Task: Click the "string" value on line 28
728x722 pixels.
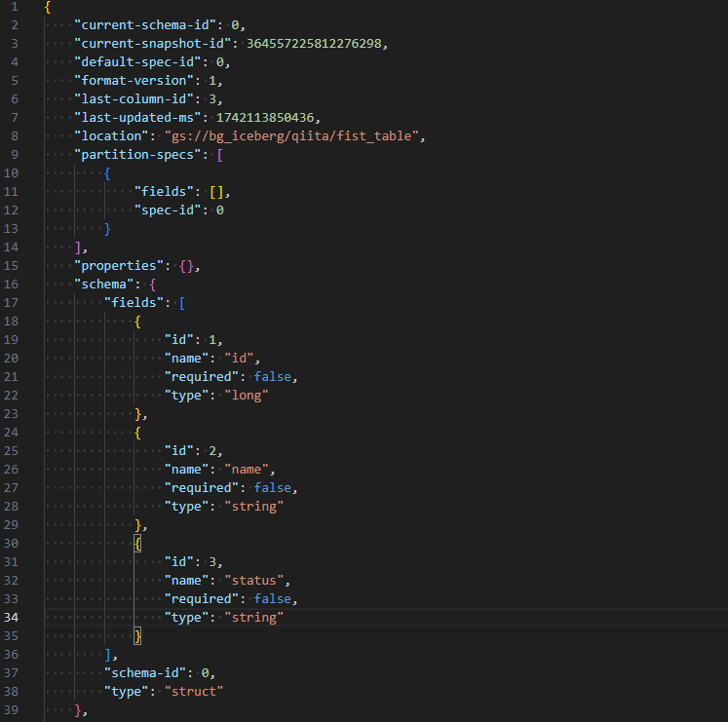Action: [x=254, y=506]
